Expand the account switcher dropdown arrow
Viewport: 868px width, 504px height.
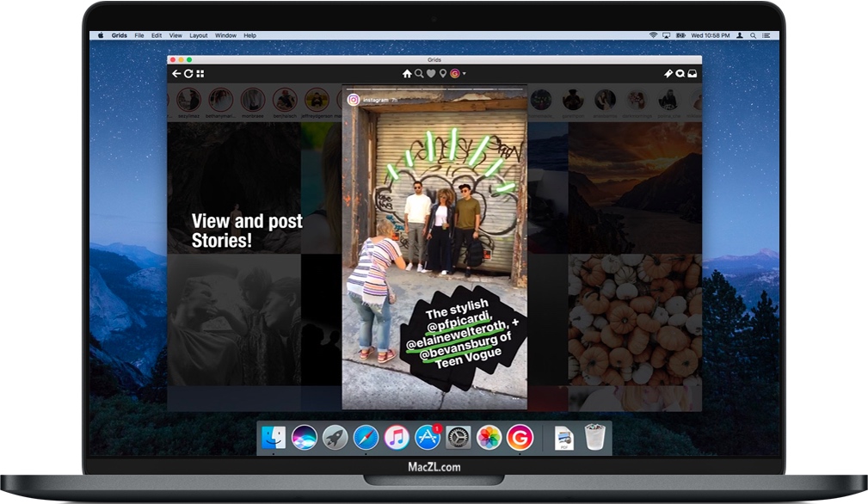[x=465, y=74]
